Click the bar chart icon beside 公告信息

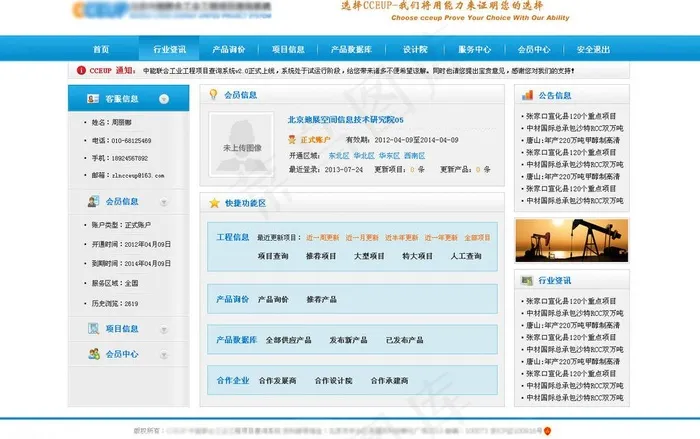(527, 96)
